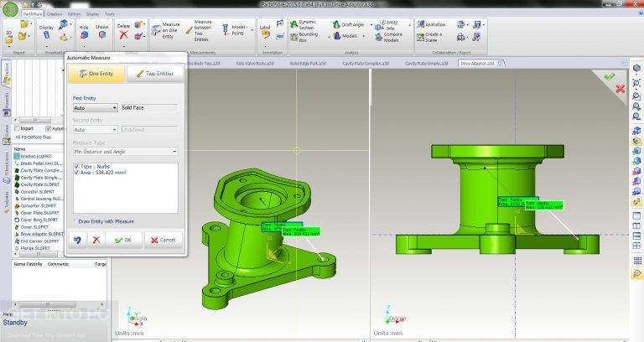Toggle the Area measurement checkbox

click(76, 173)
